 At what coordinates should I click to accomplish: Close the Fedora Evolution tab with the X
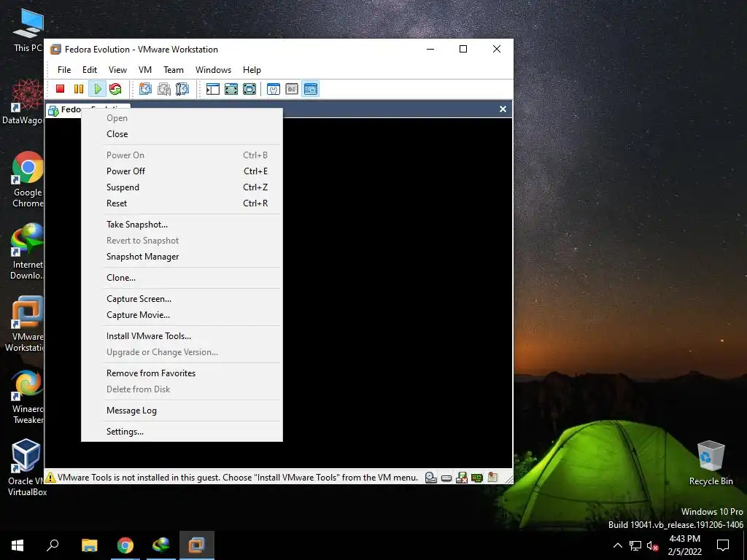pyautogui.click(x=503, y=109)
